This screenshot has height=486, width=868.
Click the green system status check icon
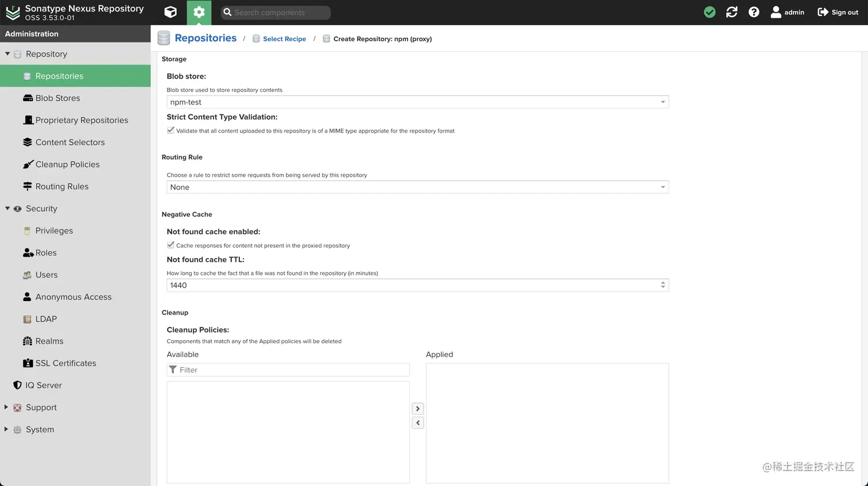coord(710,12)
